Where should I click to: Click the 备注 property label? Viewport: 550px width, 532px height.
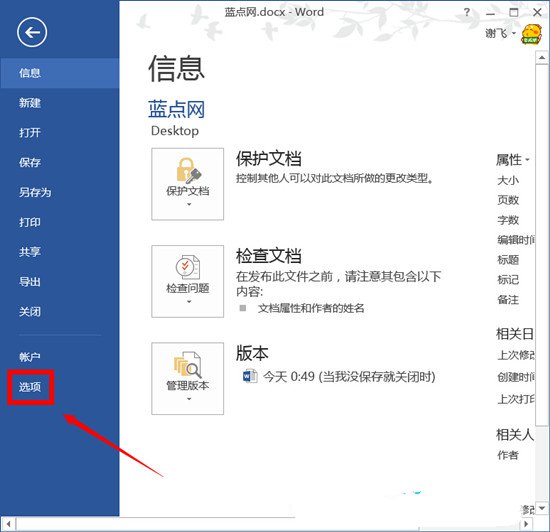point(508,300)
